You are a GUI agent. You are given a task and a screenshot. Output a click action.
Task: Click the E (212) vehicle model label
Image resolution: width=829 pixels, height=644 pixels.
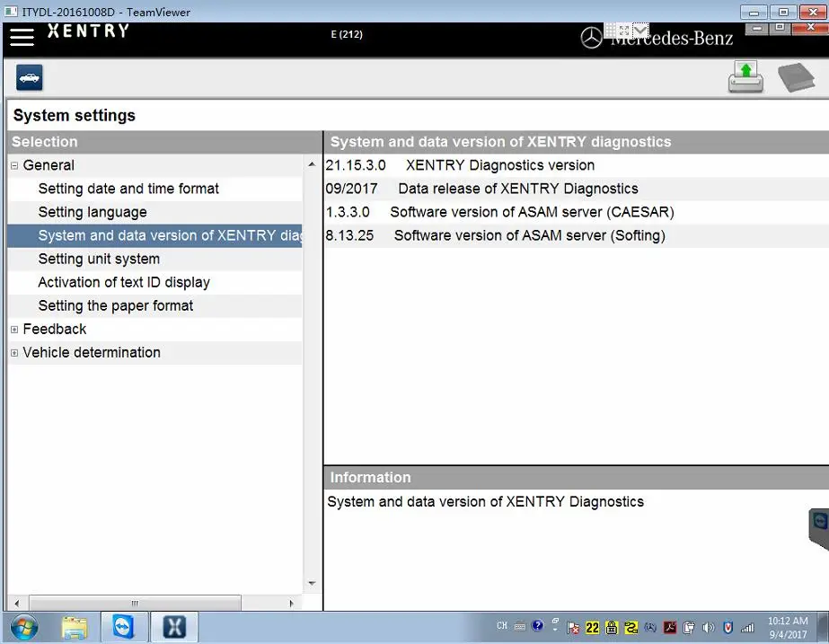(347, 34)
